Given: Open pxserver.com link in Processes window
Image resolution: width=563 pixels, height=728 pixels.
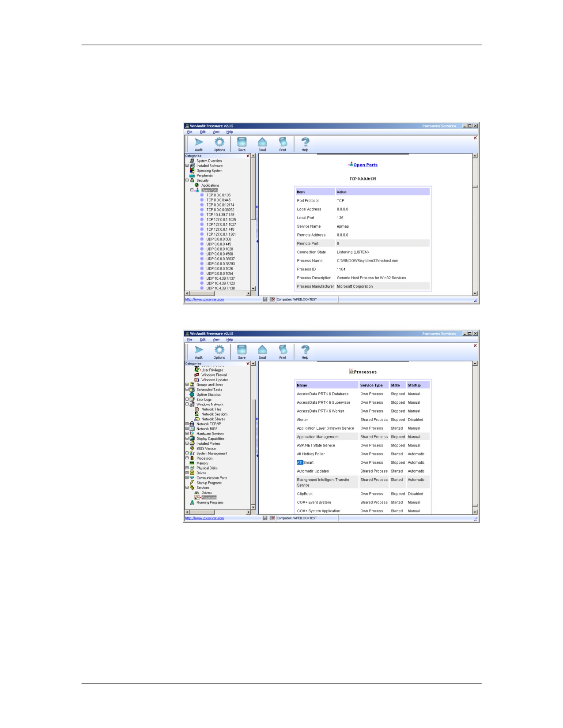Looking at the screenshot, I should tap(204, 518).
